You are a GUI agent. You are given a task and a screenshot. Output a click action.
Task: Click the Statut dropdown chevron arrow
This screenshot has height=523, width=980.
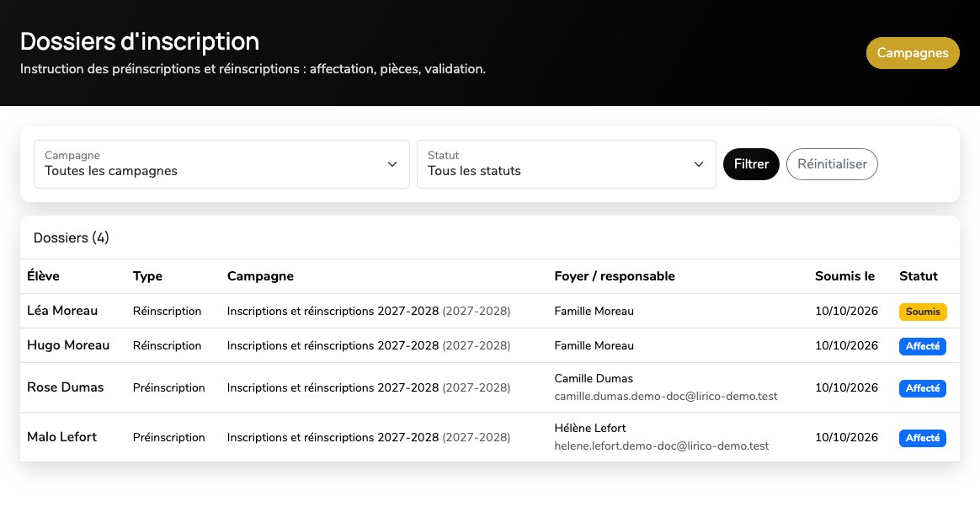coord(699,164)
